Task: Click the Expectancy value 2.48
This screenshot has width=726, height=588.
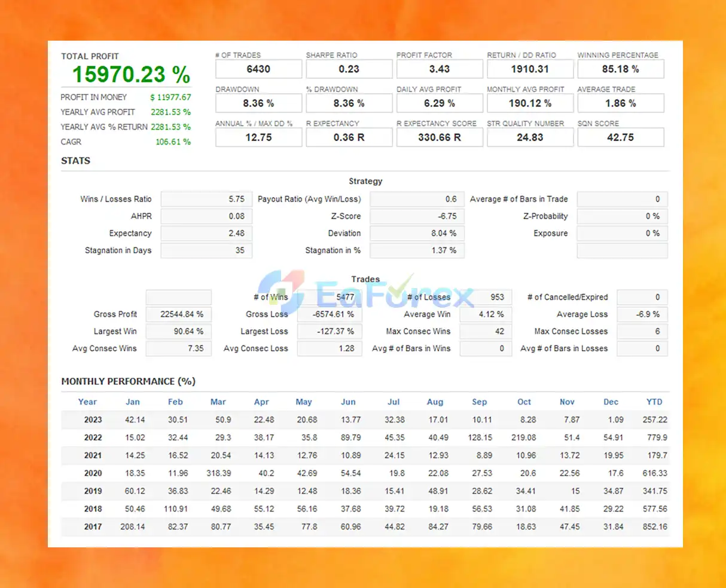Action: (206, 233)
